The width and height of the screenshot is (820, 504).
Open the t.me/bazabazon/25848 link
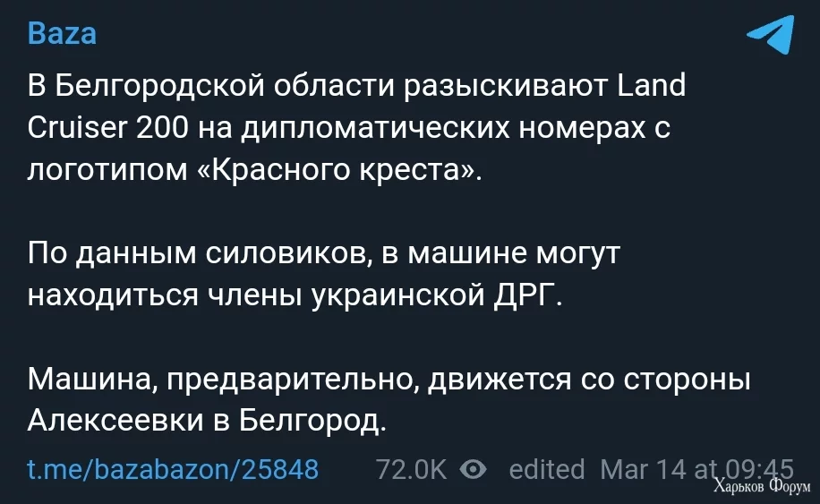[x=173, y=469]
